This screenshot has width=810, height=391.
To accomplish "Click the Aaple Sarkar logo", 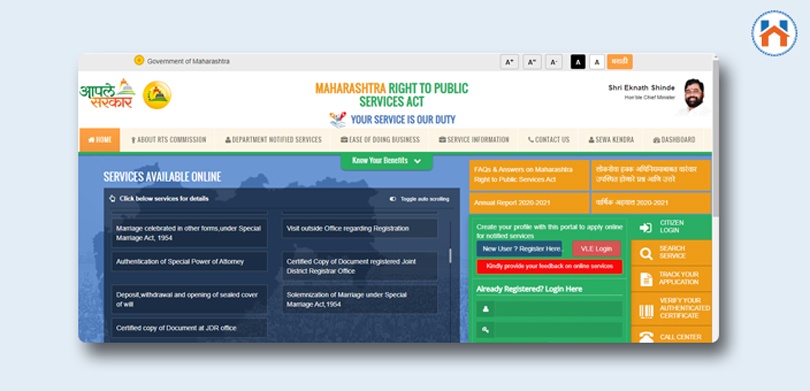I will point(107,93).
